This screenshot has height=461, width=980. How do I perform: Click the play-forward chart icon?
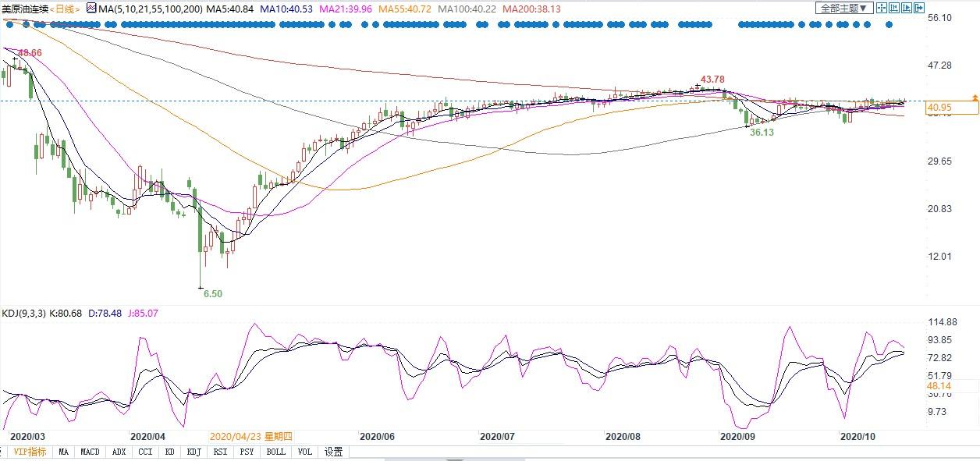click(x=907, y=8)
